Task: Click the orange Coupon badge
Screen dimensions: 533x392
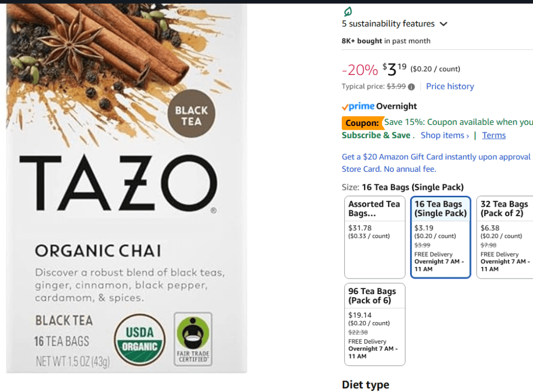Action: [x=362, y=123]
